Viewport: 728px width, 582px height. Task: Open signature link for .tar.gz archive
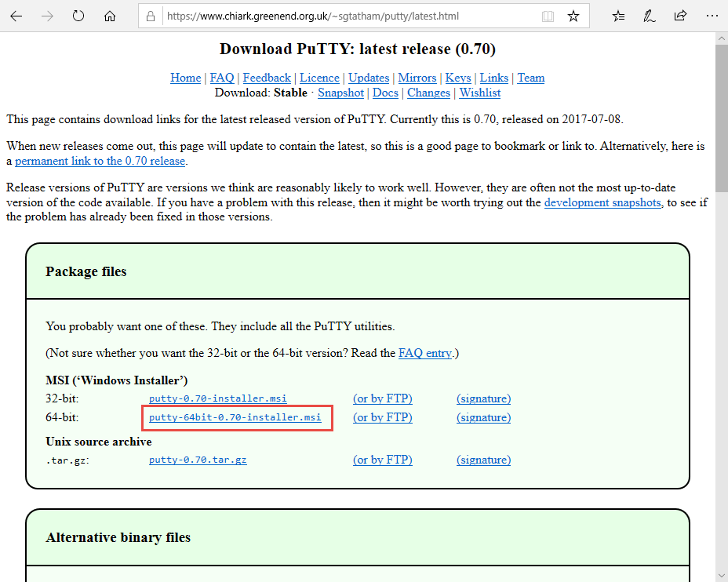click(x=484, y=460)
